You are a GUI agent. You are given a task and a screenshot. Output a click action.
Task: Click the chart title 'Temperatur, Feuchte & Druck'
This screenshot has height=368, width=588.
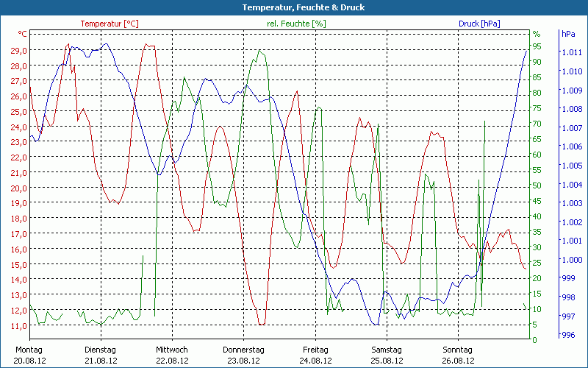click(x=303, y=7)
